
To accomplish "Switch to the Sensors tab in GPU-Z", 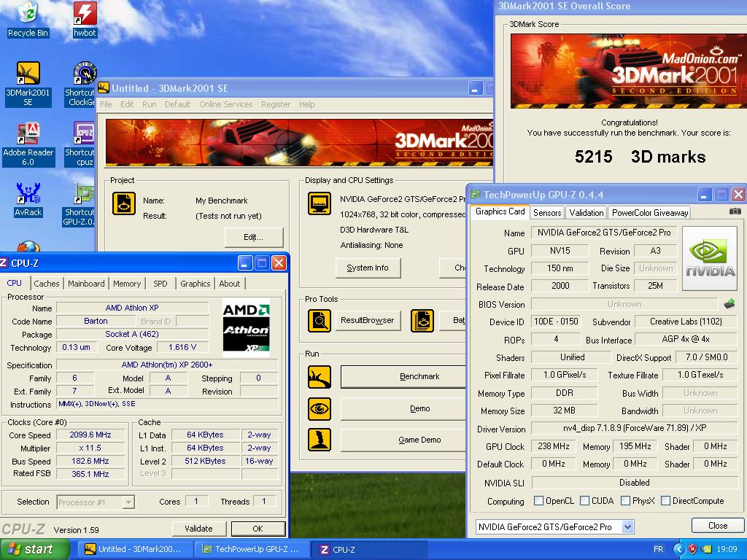I will point(547,213).
